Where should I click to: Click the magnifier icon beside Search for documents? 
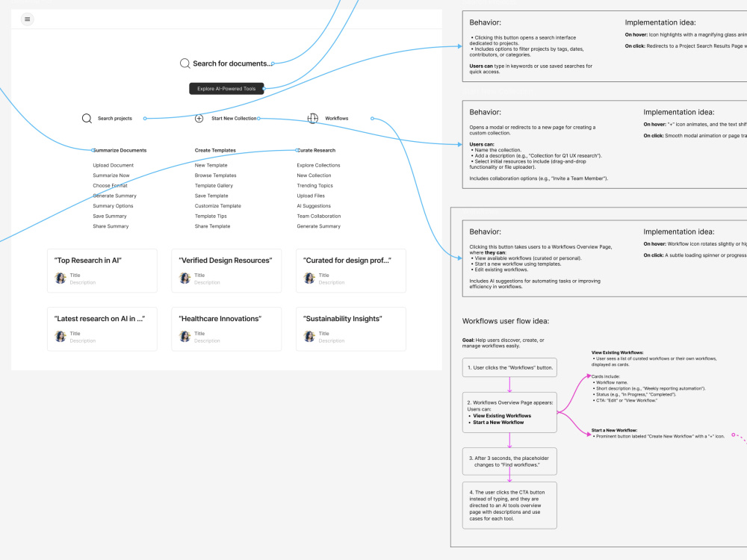coord(185,63)
